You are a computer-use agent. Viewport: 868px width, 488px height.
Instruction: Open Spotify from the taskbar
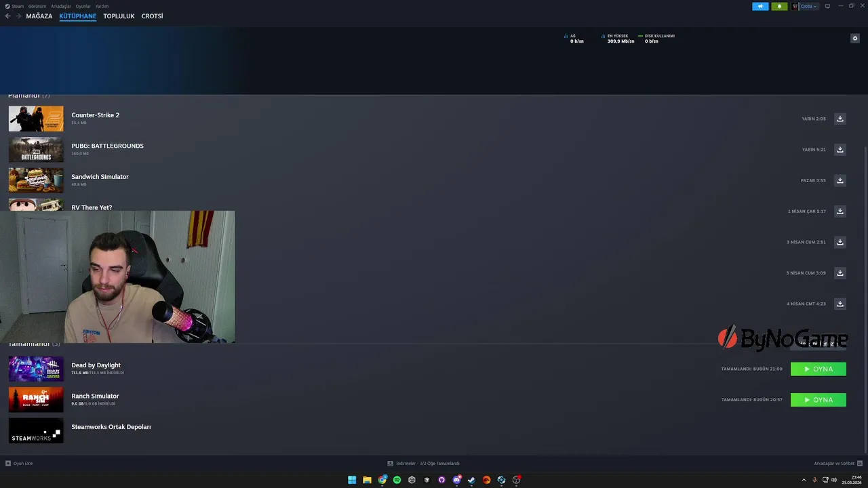397,480
